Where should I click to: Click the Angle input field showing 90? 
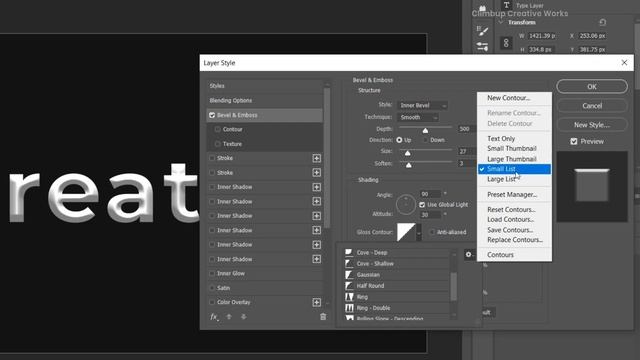431,194
